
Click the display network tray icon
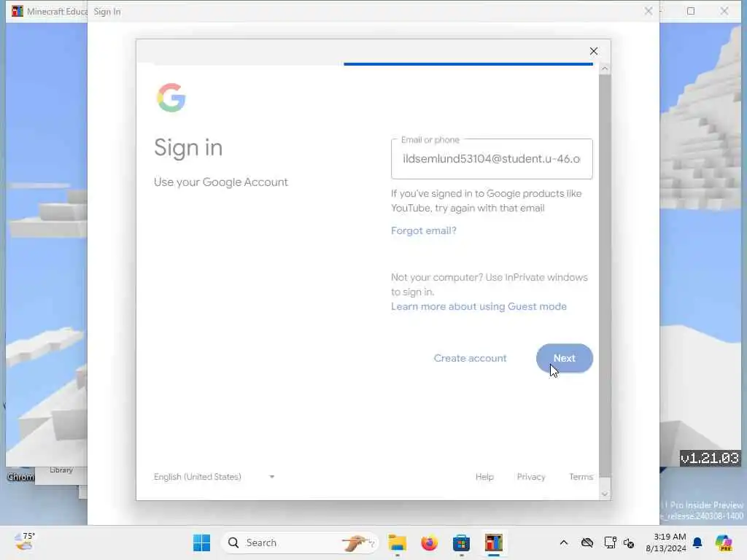point(610,542)
